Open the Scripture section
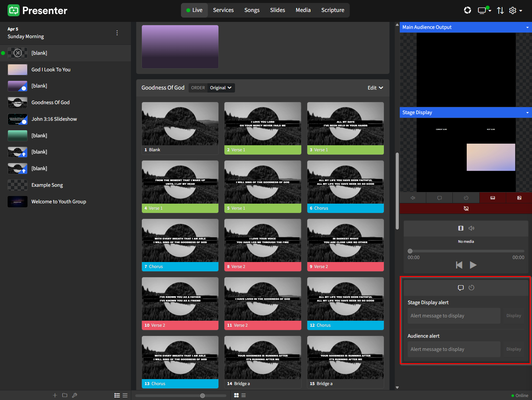This screenshot has width=532, height=400. coord(332,10)
